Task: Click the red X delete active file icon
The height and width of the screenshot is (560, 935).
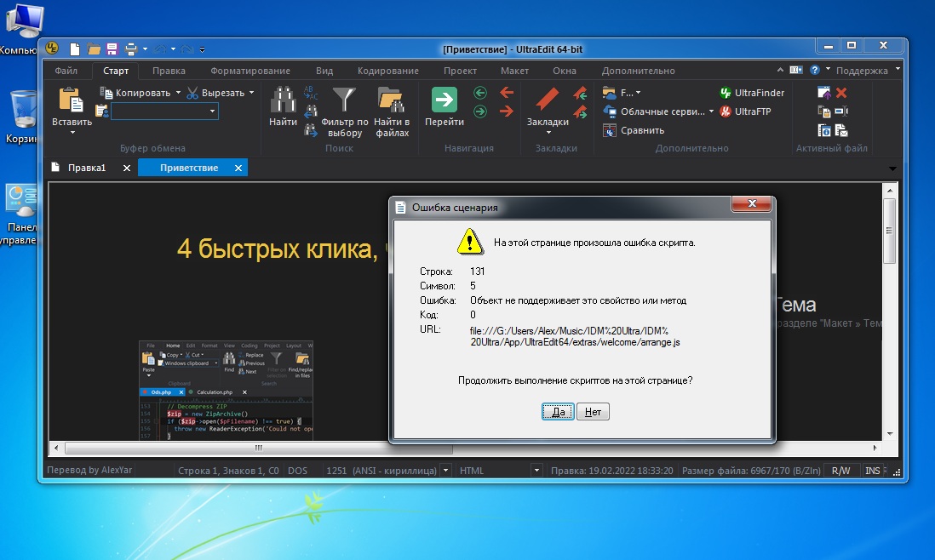Action: point(841,92)
